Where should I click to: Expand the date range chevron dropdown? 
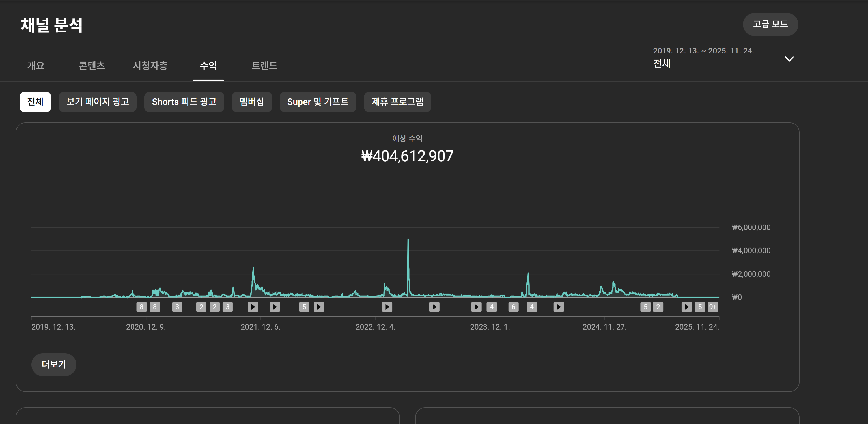[789, 59]
